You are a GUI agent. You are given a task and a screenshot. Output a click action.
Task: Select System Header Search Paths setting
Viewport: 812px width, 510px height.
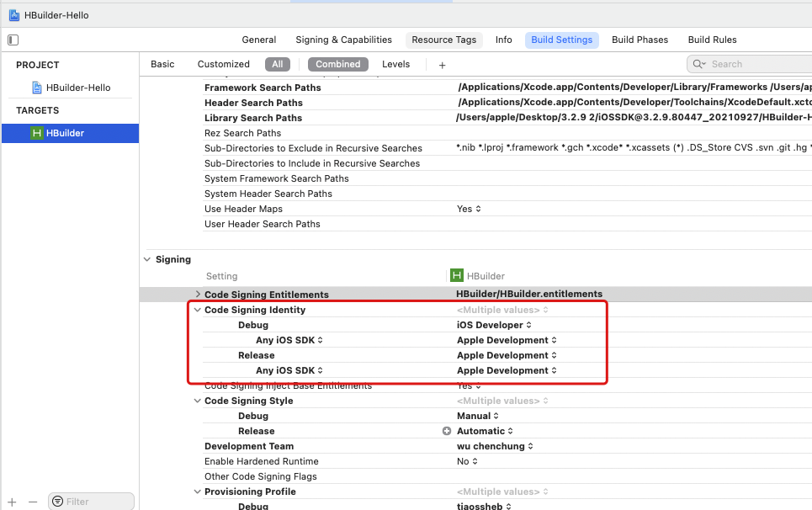point(268,194)
